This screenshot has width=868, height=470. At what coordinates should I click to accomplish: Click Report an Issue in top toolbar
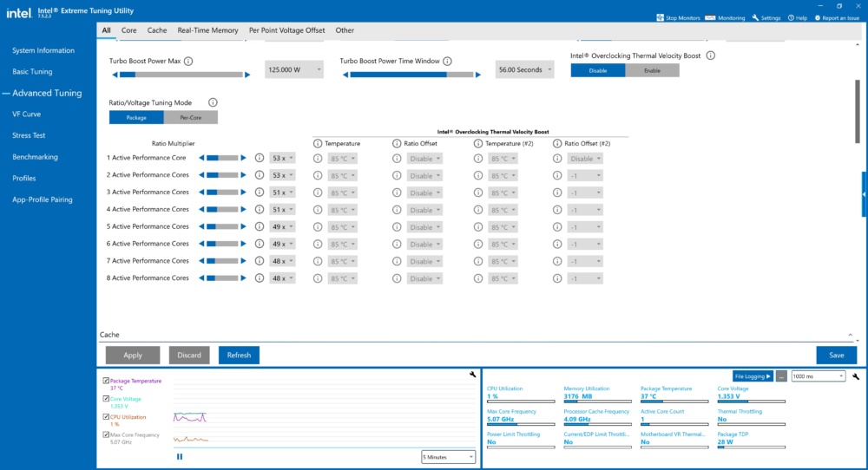(x=837, y=17)
